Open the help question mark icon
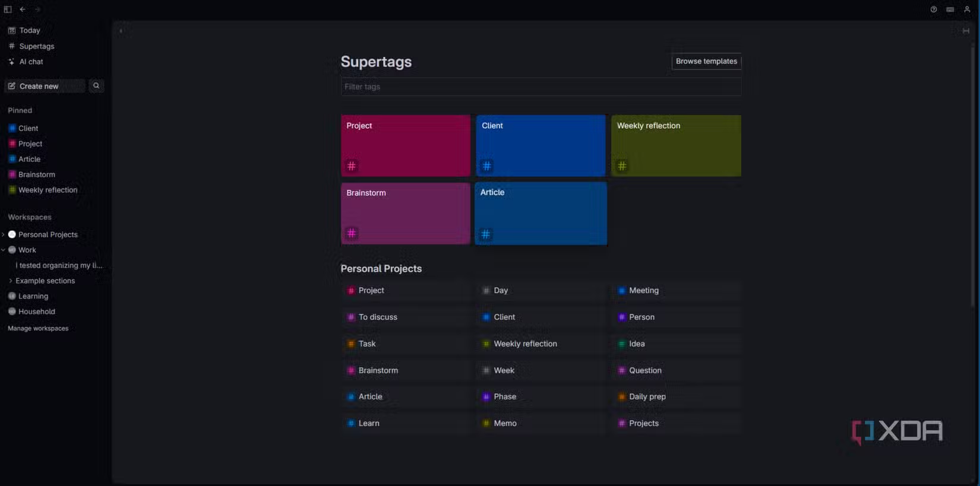The height and width of the screenshot is (486, 980). [934, 9]
